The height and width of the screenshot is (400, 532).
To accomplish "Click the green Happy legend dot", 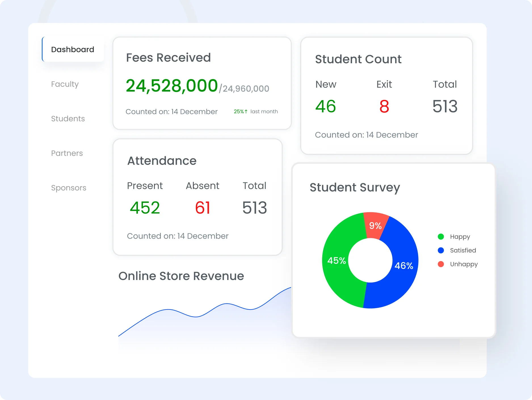I will pyautogui.click(x=441, y=237).
